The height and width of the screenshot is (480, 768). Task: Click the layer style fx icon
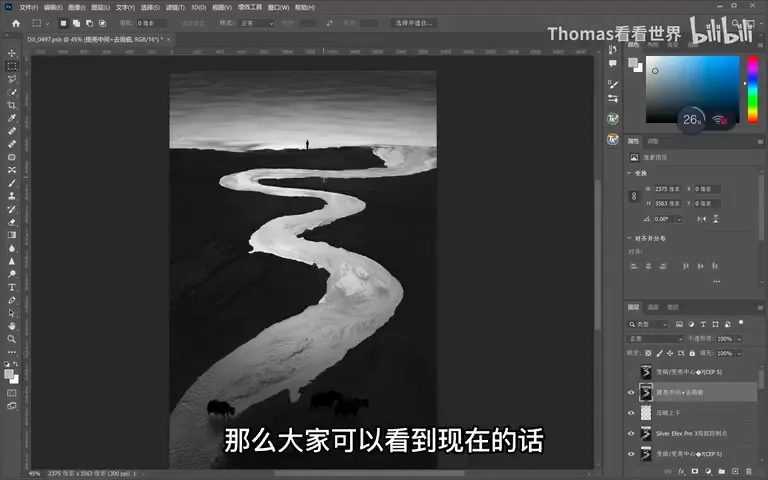(681, 471)
